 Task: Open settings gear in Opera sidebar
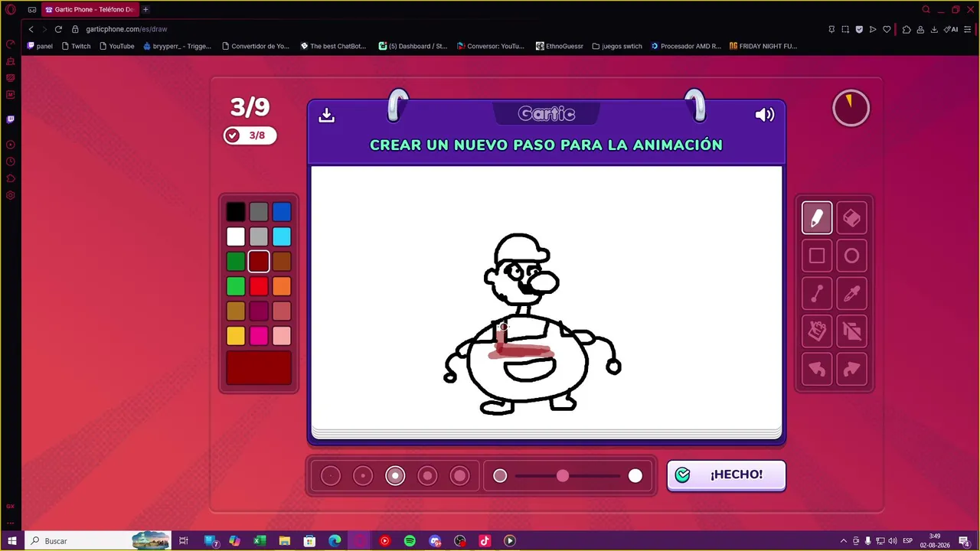11,195
